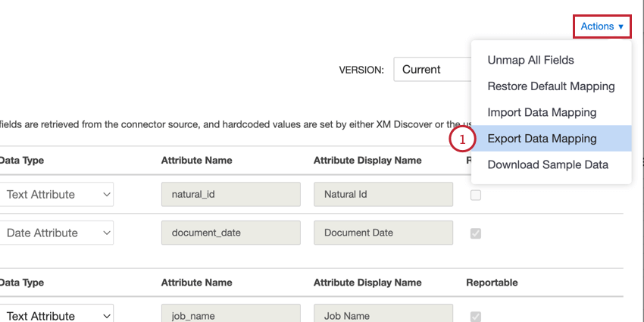The width and height of the screenshot is (644, 322).
Task: Focus the job_name attribute name field
Action: 231,314
